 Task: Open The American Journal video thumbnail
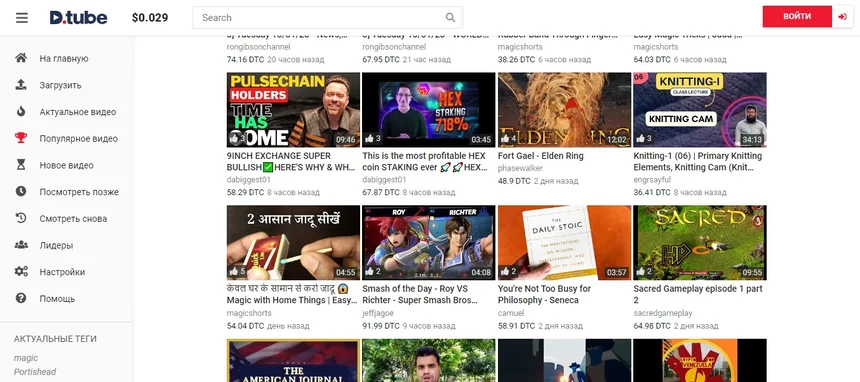point(293,360)
